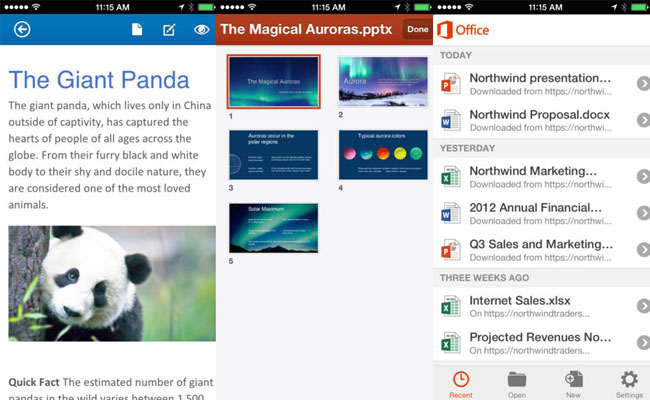
Task: Open 2012 Annual Financial document
Action: 541,213
